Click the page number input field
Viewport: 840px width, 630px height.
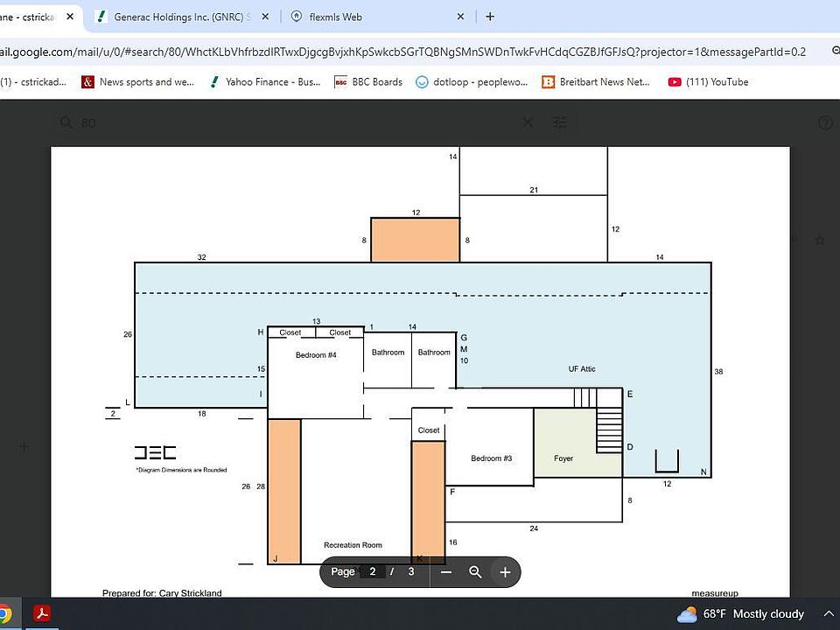pos(373,572)
